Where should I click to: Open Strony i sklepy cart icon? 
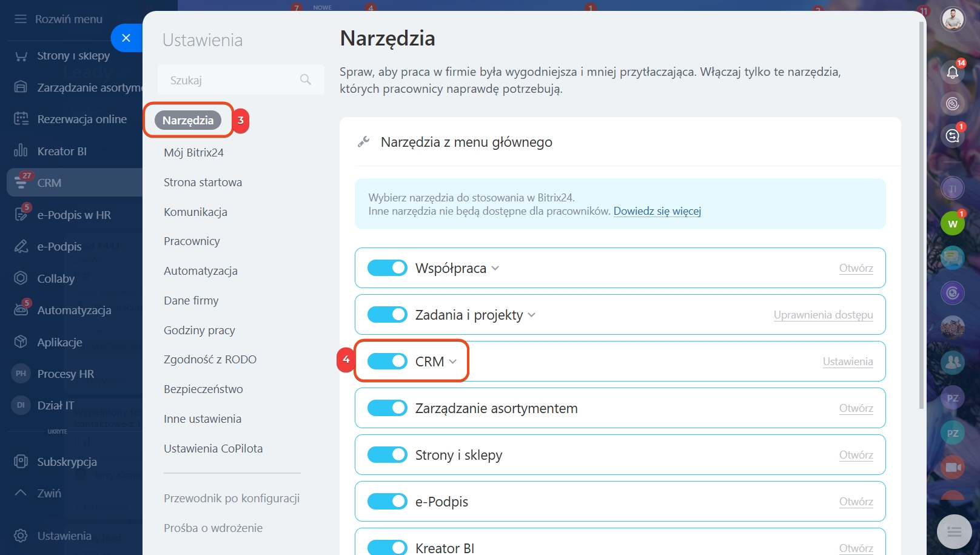(x=21, y=56)
